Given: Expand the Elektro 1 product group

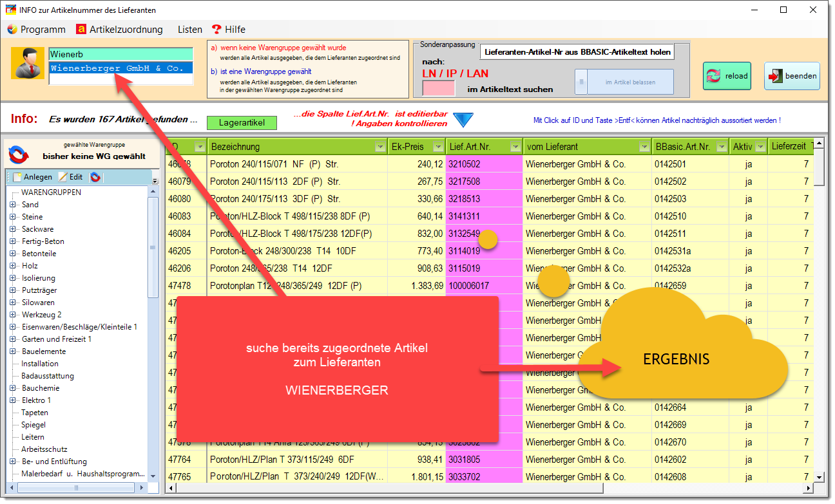Looking at the screenshot, I should tap(13, 400).
